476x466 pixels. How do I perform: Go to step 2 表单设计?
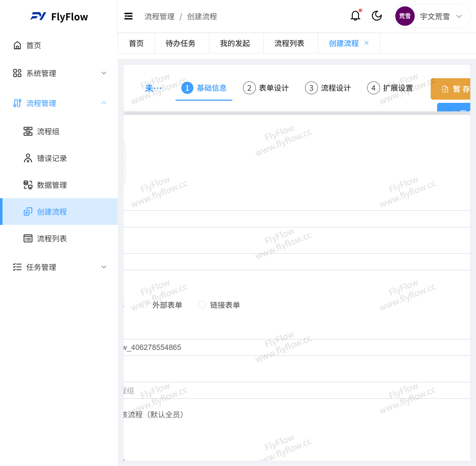point(266,88)
